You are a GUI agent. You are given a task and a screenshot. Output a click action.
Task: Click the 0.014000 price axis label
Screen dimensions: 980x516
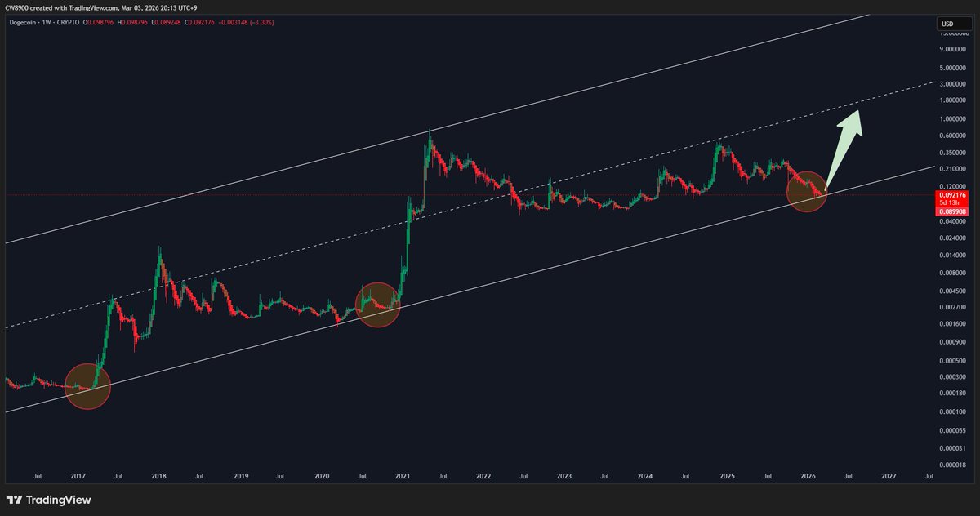pyautogui.click(x=951, y=256)
